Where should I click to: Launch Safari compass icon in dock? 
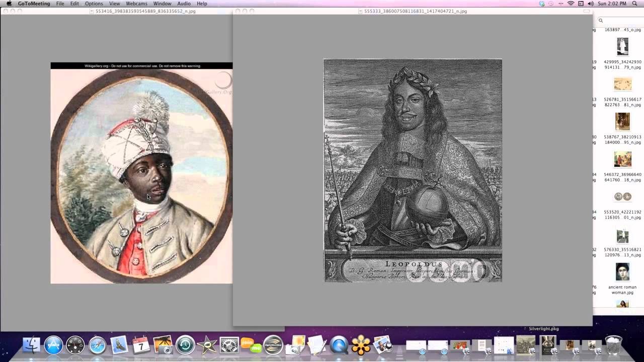98,345
